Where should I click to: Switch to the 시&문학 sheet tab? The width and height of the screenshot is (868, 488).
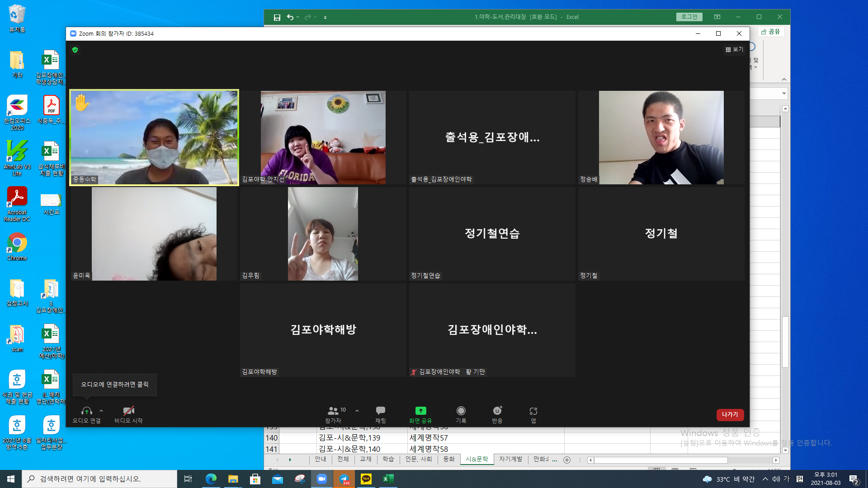476,459
